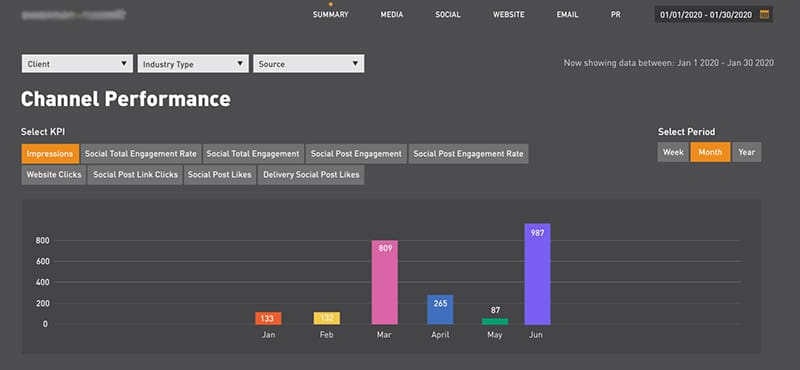
Task: Switch period to Week
Action: coord(673,152)
